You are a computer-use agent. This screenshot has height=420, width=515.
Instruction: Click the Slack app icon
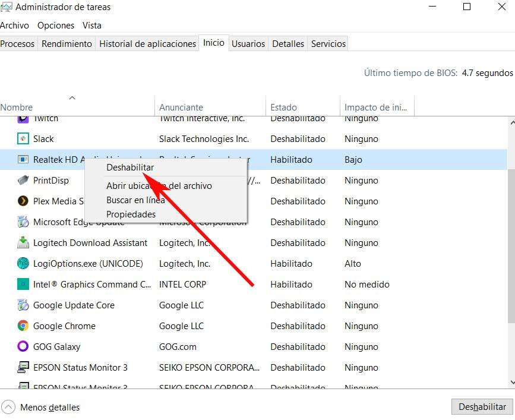coord(23,138)
